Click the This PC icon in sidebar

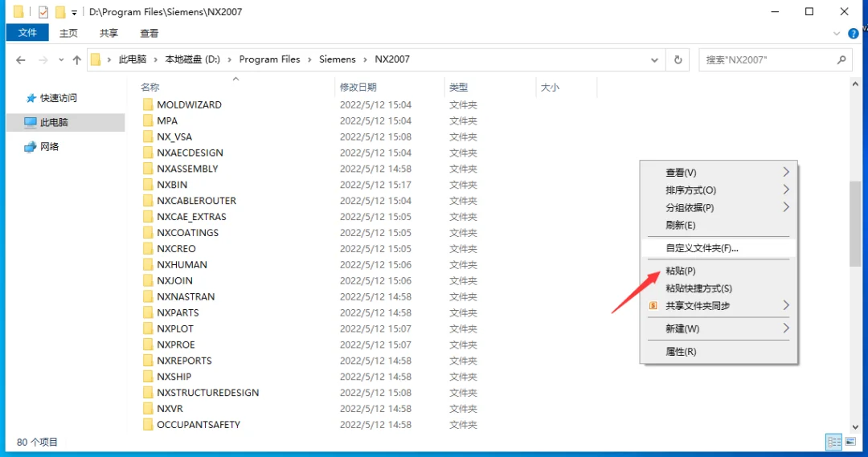click(x=31, y=122)
